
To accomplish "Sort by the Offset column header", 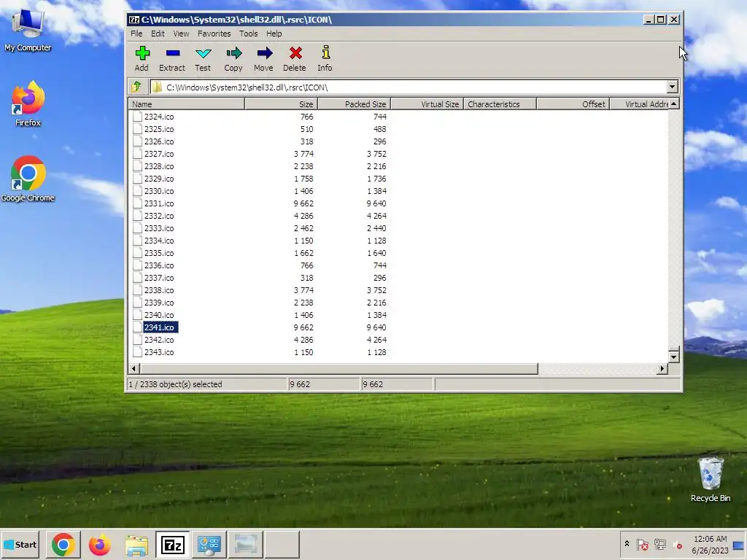I will tap(573, 104).
